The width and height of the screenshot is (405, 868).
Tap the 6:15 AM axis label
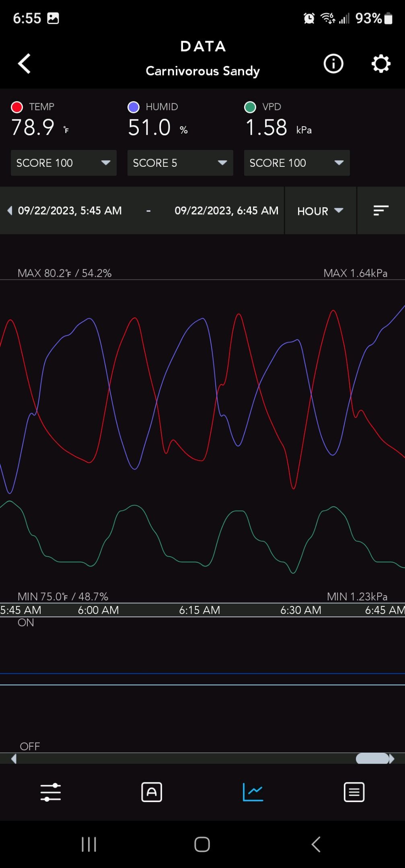199,610
